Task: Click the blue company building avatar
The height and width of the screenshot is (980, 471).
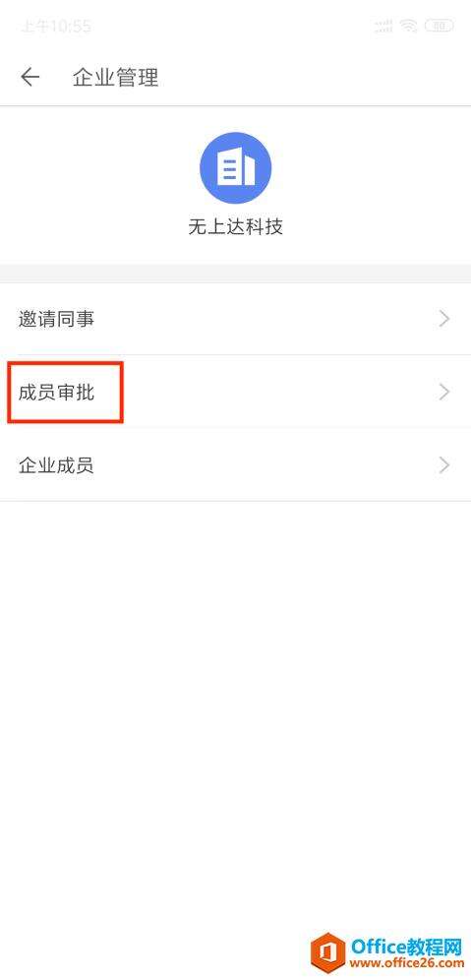Action: [x=236, y=168]
